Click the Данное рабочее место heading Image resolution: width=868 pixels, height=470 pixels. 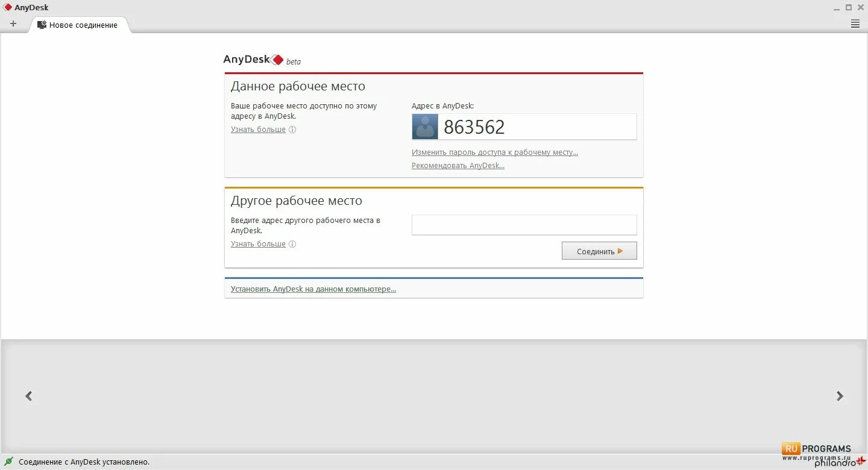pyautogui.click(x=298, y=86)
